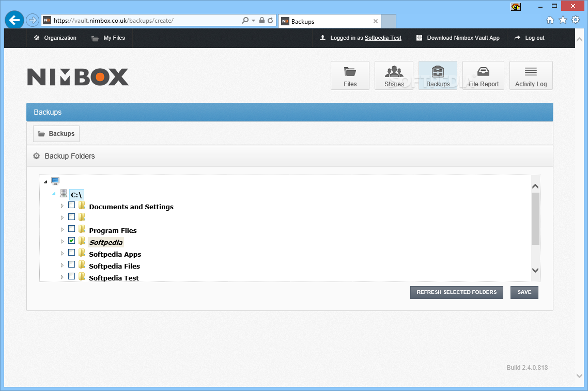Expand the Program Files folder
The image size is (588, 391).
click(x=62, y=229)
